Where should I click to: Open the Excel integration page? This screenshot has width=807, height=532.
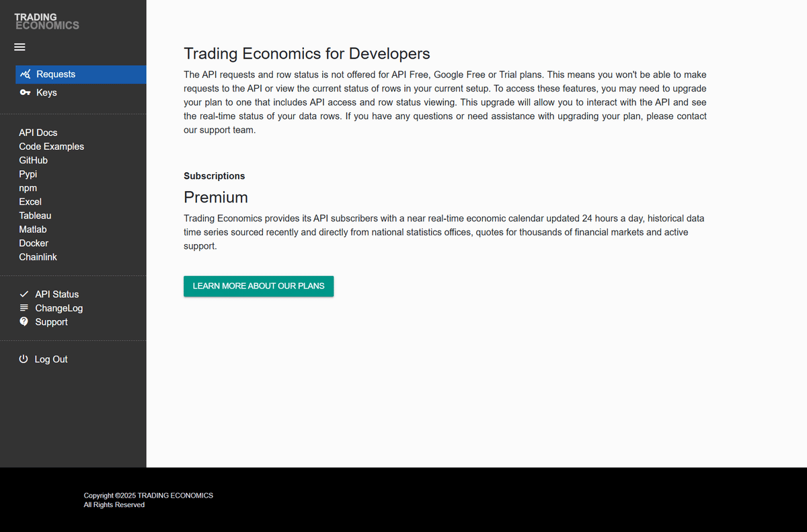pos(30,201)
